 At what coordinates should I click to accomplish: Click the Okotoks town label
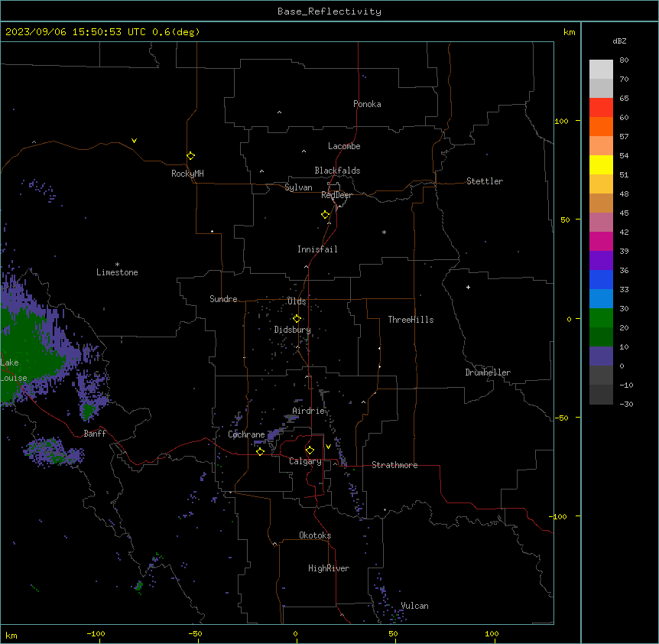(x=315, y=535)
